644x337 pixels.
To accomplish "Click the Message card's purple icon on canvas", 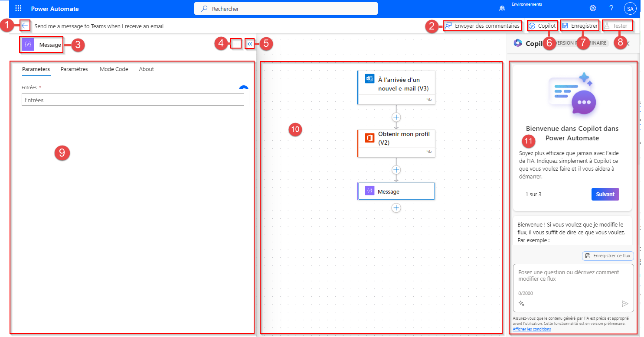I will [369, 191].
